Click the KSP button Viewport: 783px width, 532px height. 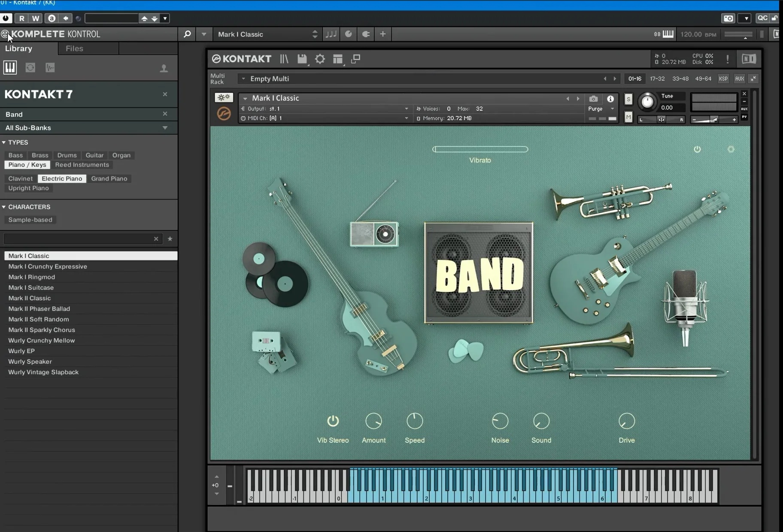(723, 79)
